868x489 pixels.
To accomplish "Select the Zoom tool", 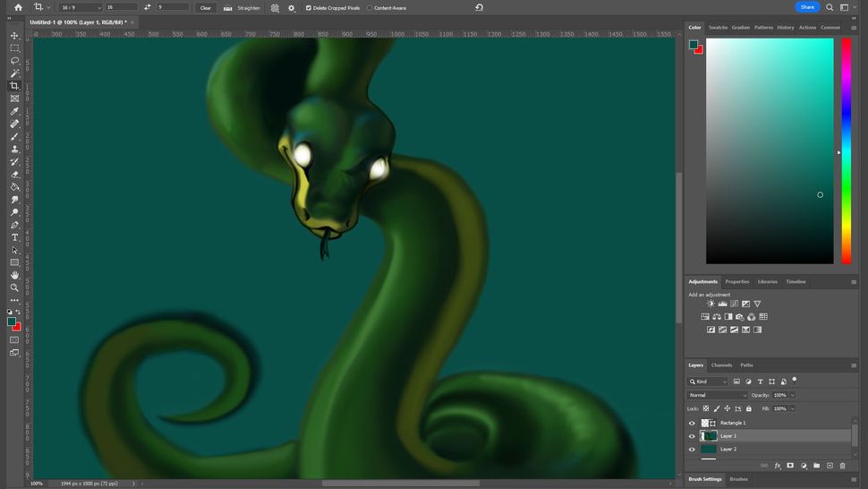I will tap(14, 288).
